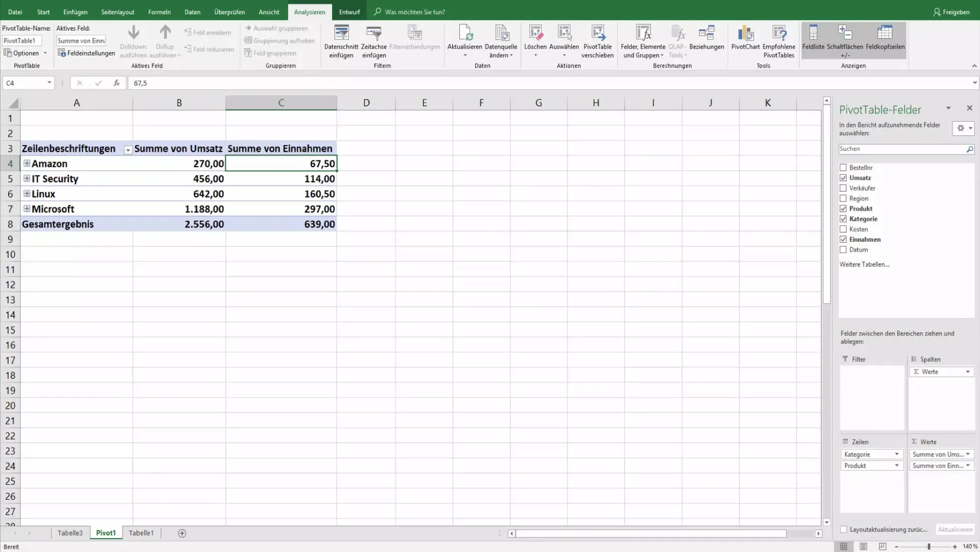Open field list tools gear menu
Viewport: 980px width, 552px height.
[x=964, y=128]
